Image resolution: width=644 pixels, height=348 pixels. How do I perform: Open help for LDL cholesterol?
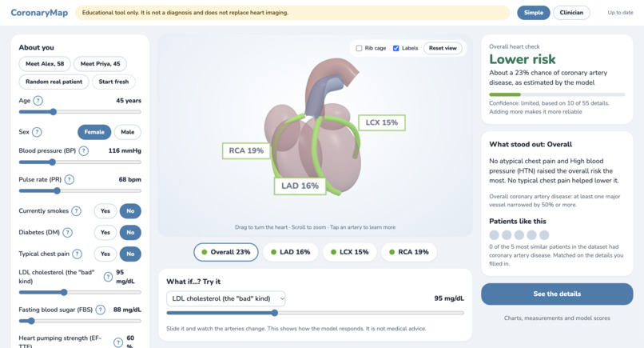108,277
